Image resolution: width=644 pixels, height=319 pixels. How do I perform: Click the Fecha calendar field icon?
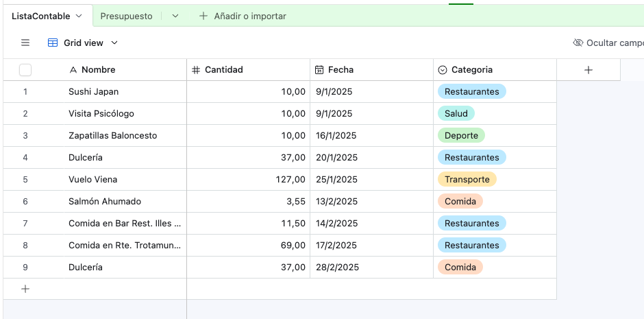tap(319, 70)
